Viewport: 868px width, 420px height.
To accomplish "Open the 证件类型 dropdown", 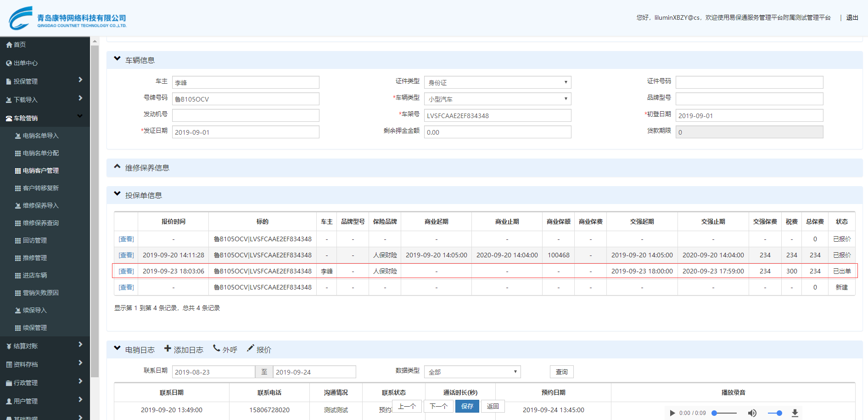I will (x=497, y=83).
